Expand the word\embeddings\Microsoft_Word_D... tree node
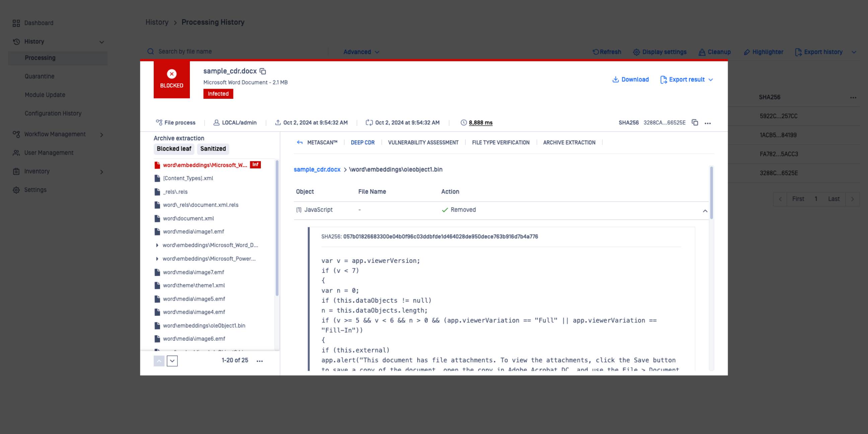The image size is (868, 434). tap(157, 245)
